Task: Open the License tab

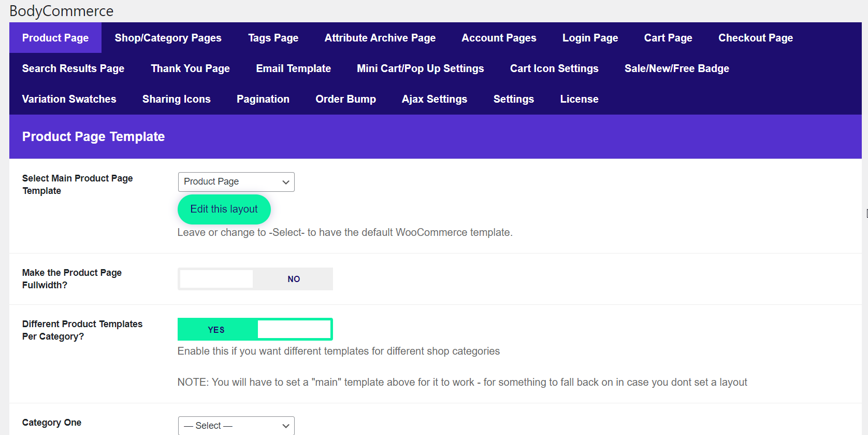Action: tap(578, 99)
